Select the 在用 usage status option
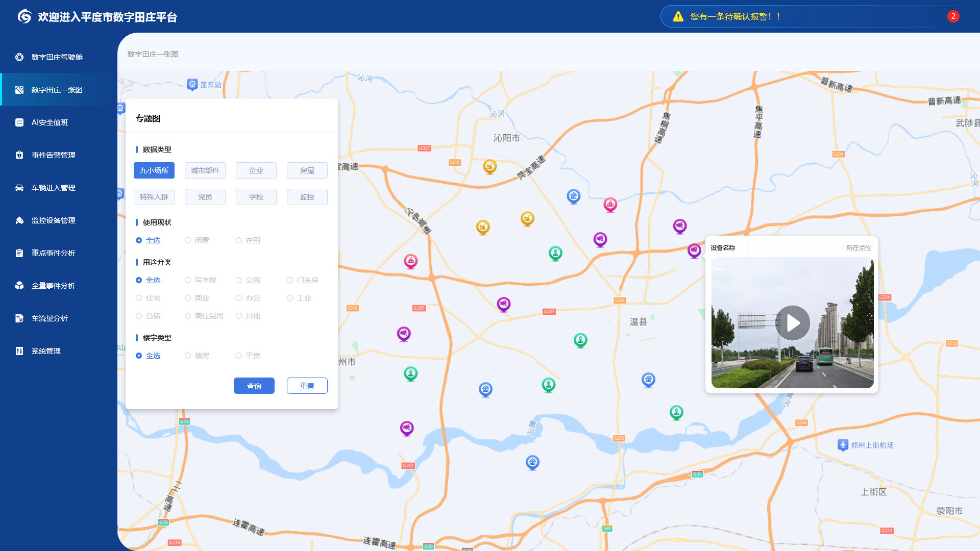 click(248, 240)
